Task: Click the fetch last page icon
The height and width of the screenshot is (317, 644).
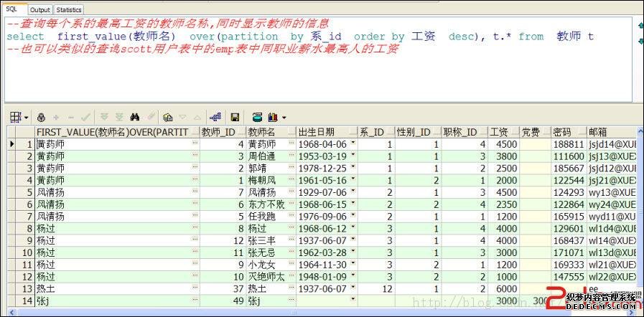Action: point(118,117)
